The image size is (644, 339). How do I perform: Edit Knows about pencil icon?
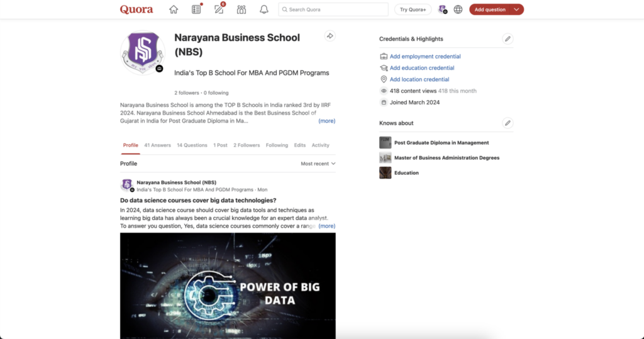[508, 123]
